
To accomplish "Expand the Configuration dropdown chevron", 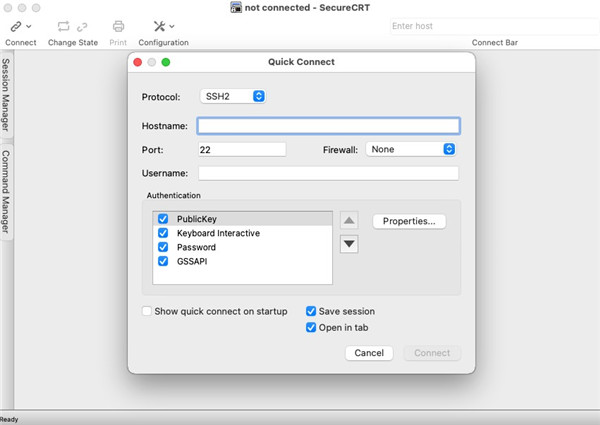I will (172, 26).
